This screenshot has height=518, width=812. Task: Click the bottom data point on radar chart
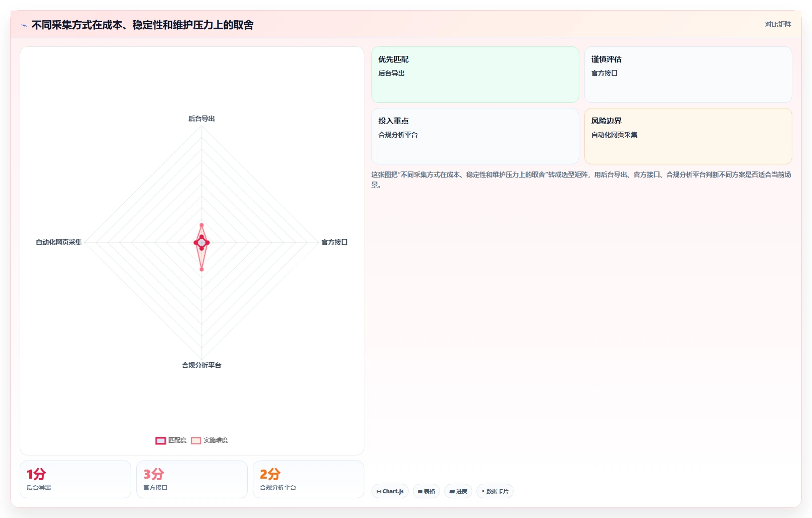201,269
